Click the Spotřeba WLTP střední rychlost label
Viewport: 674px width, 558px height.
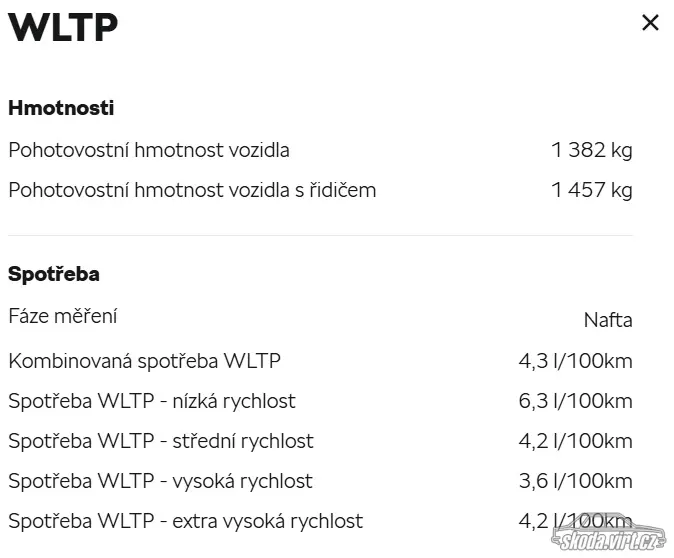click(x=161, y=441)
